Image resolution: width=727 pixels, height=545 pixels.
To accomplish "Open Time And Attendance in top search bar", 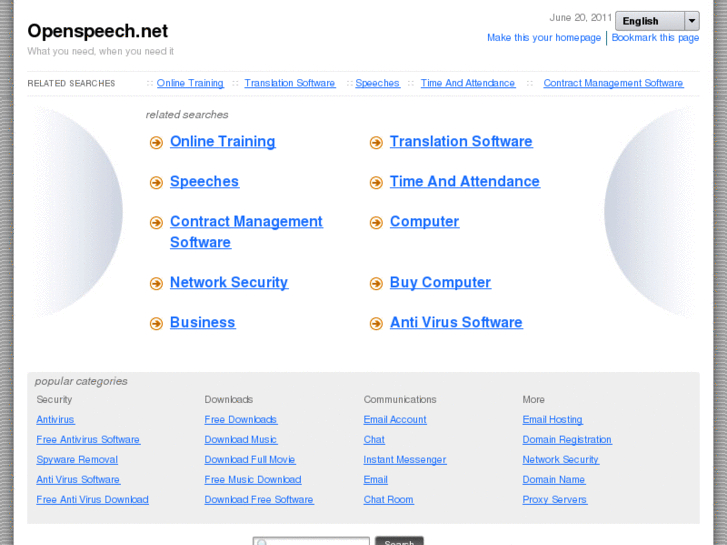I will (x=467, y=83).
